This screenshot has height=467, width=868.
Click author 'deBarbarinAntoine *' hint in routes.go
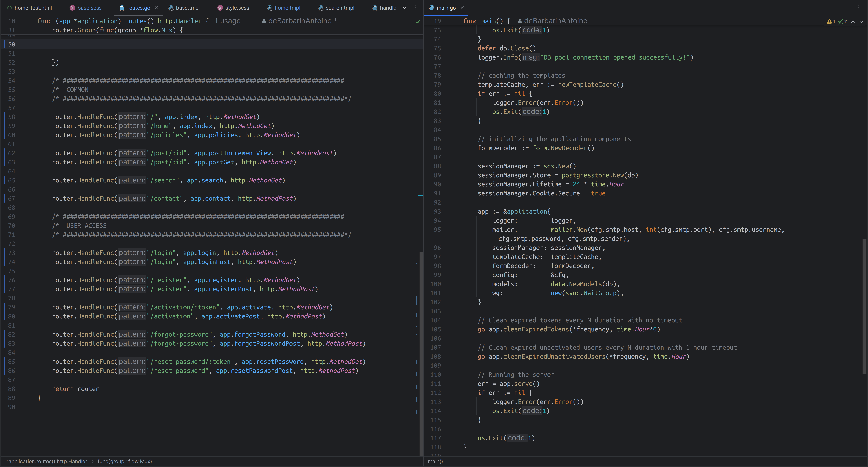tap(303, 21)
